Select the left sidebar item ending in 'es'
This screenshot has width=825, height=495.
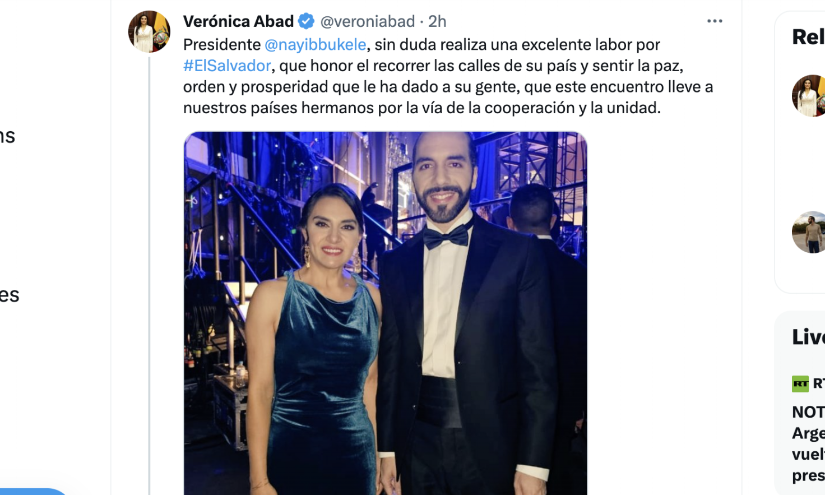pos(9,295)
